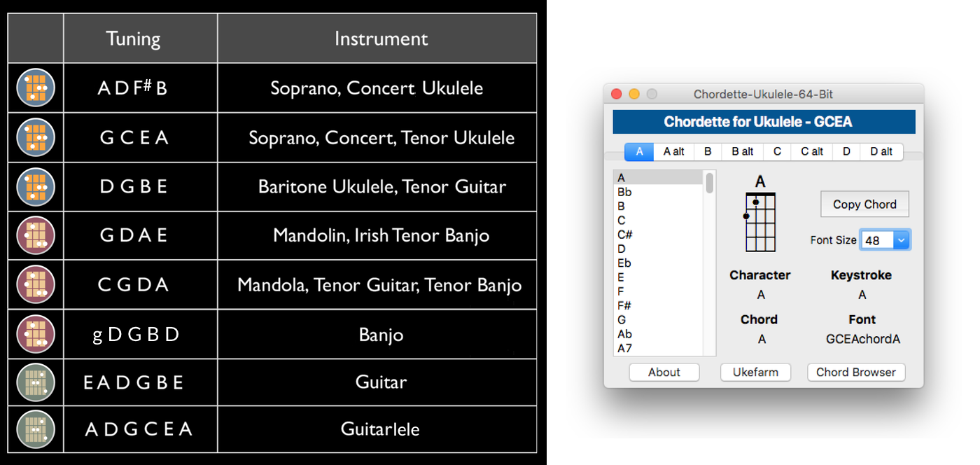Click the ADF#B ukulele chord icon
This screenshot has height=465, width=980.
[x=36, y=88]
